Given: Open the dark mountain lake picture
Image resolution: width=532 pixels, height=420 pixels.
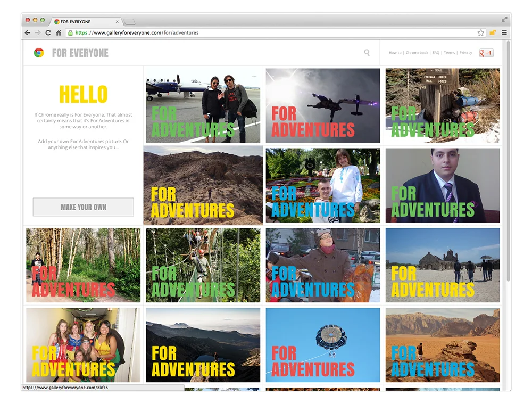Looking at the screenshot, I should tap(203, 345).
